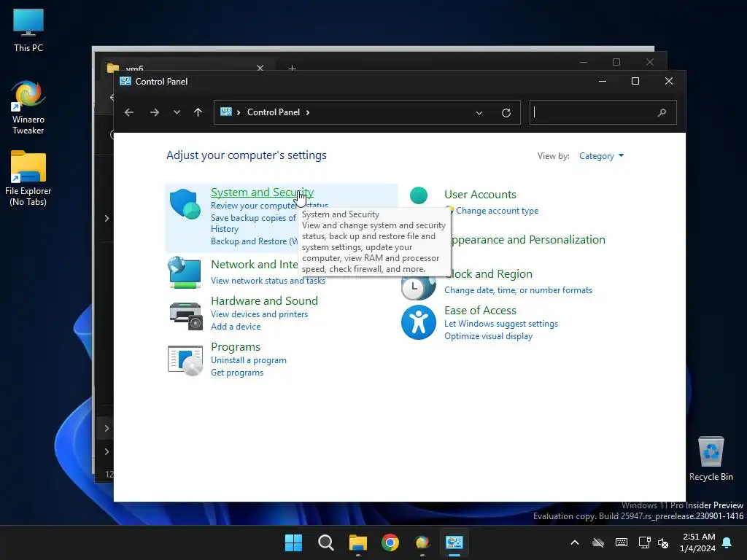747x560 pixels.
Task: Add new tab in File Explorer window
Action: click(293, 69)
